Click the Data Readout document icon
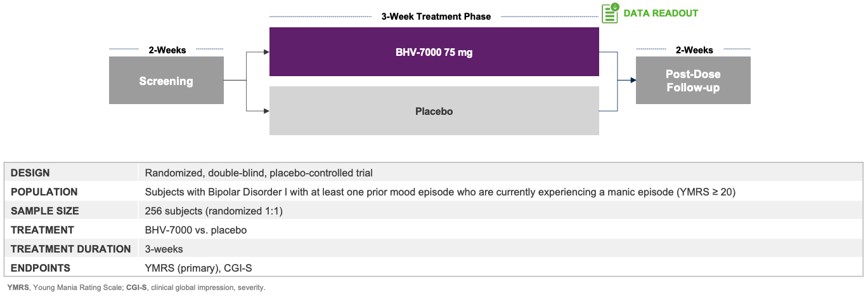868x297 pixels. 610,13
